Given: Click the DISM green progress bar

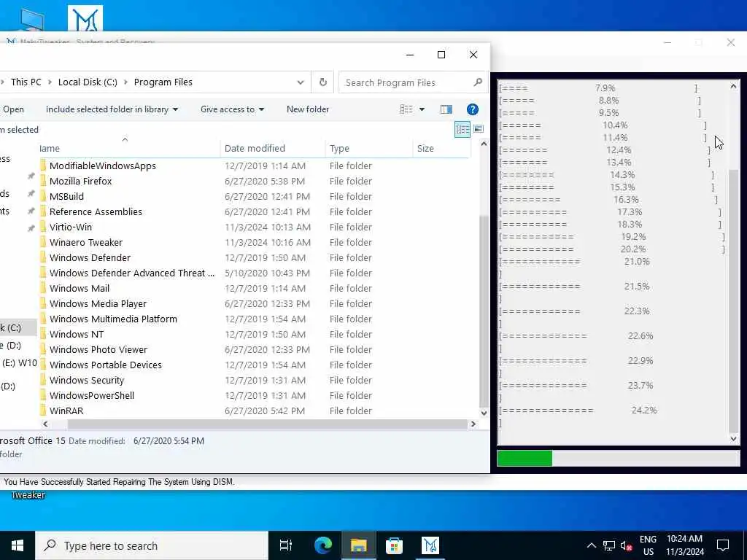Looking at the screenshot, I should pyautogui.click(x=525, y=458).
